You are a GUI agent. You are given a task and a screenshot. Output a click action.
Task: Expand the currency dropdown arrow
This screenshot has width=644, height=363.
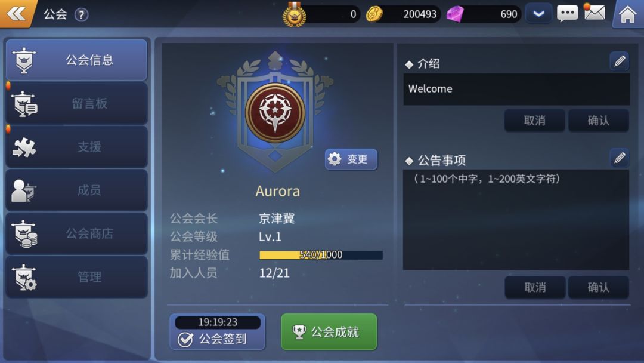(x=538, y=14)
